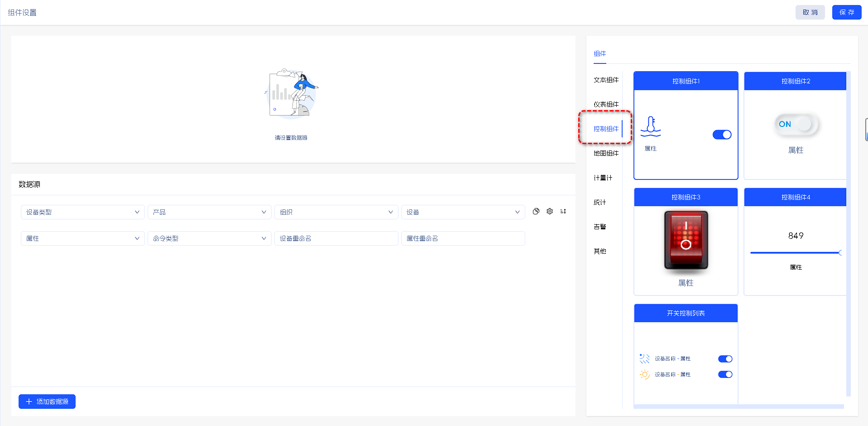The image size is (868, 426).
Task: Open the gear settings icon in data source row
Action: [x=549, y=211]
